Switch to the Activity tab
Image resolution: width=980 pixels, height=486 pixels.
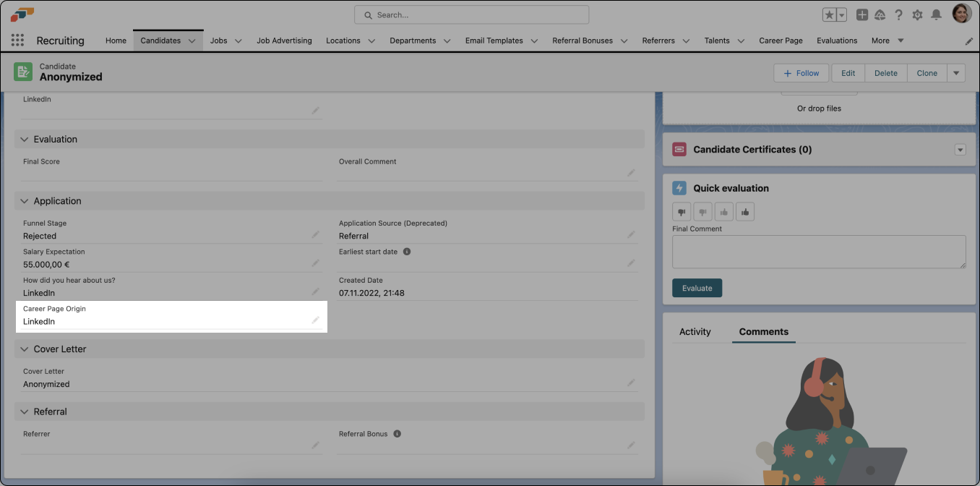695,331
